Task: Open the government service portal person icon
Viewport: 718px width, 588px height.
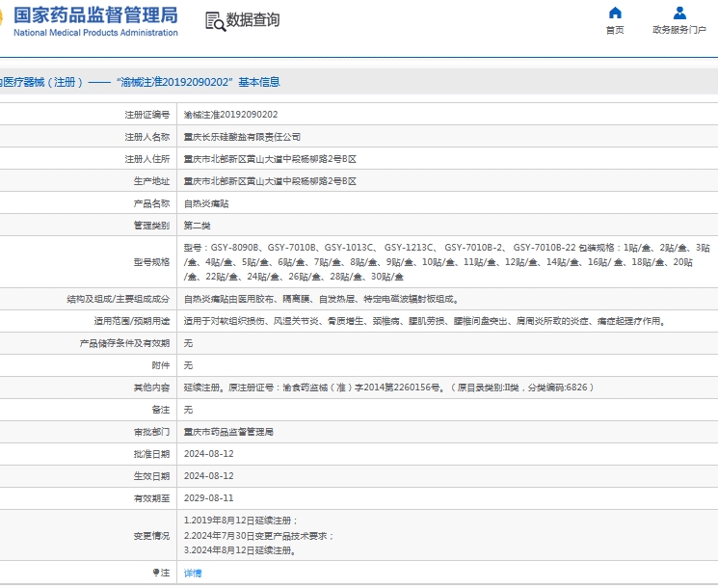Action: (679, 13)
